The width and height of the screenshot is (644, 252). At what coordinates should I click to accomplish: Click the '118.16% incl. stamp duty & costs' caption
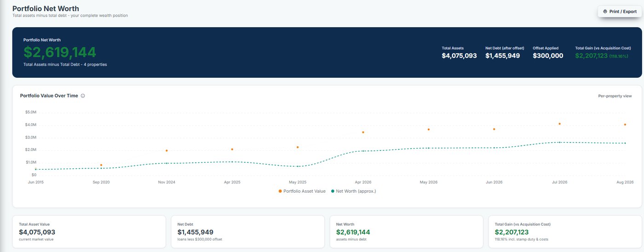(x=522, y=240)
